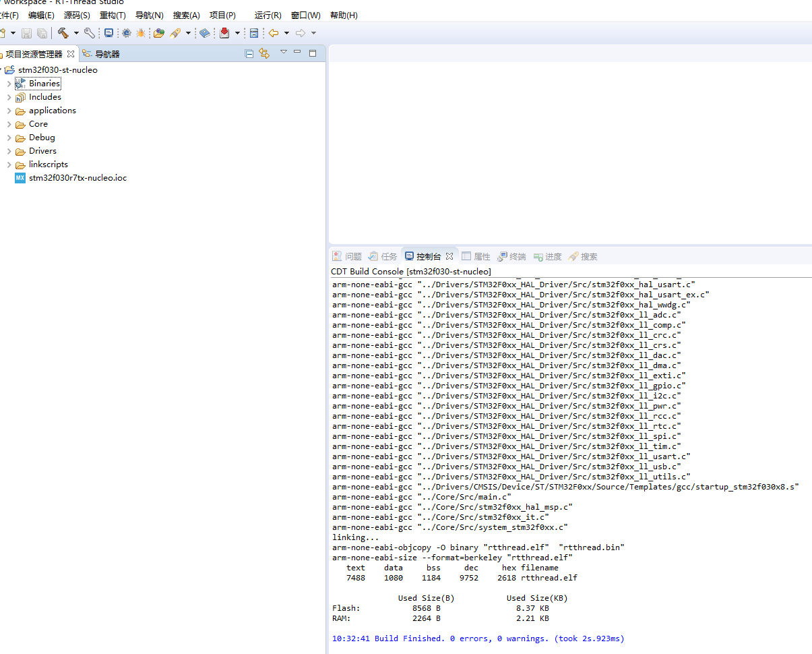Collapse all items in project explorer
Screen dimensions: 812x654
coord(249,53)
